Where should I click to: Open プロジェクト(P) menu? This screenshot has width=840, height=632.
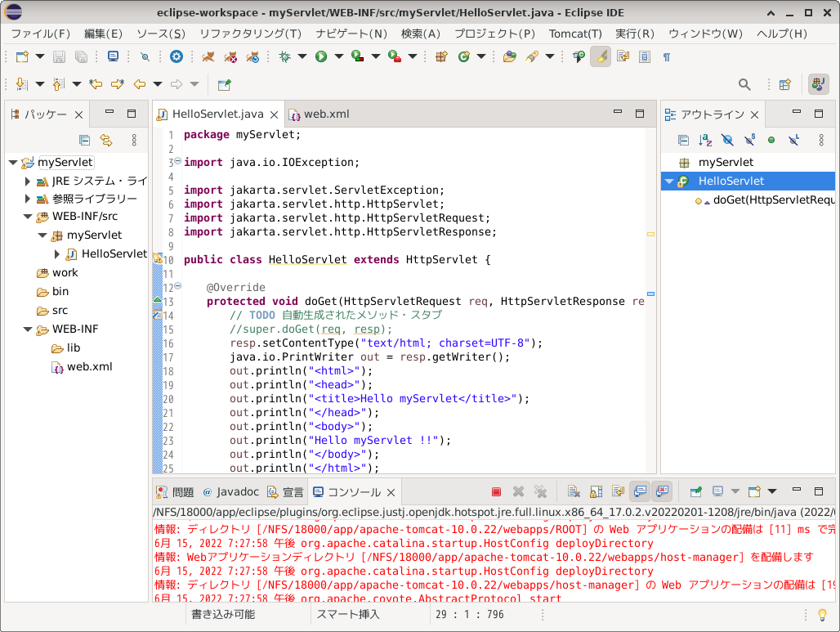coord(494,34)
